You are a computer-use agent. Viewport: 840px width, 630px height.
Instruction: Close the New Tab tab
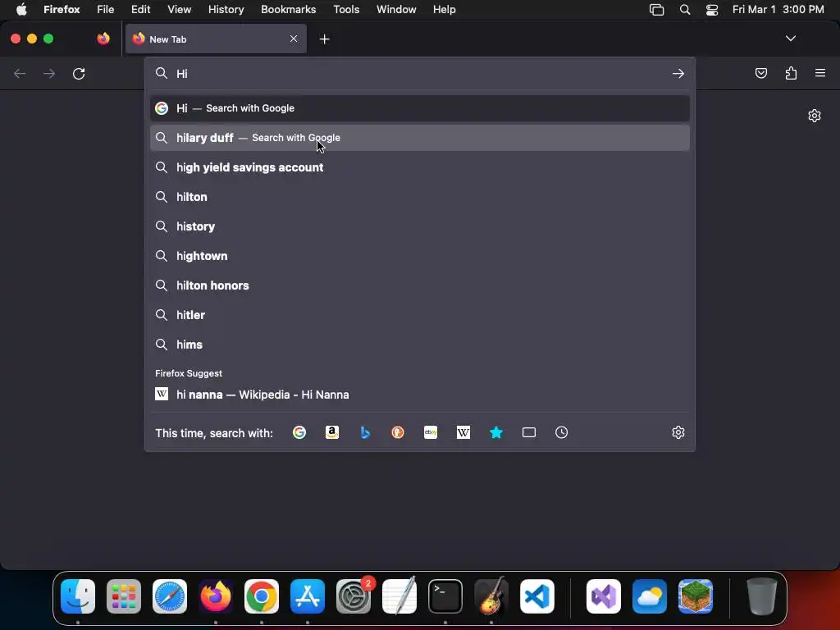point(294,39)
